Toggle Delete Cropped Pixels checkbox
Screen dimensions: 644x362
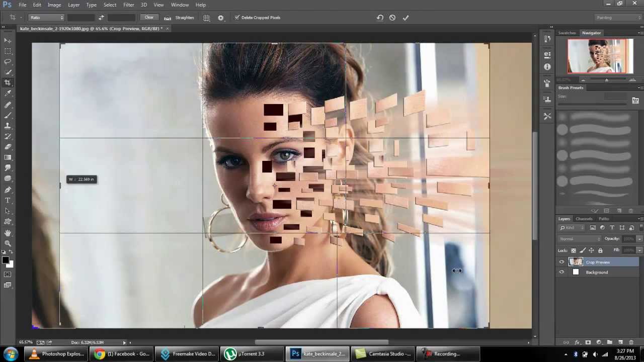pyautogui.click(x=237, y=18)
